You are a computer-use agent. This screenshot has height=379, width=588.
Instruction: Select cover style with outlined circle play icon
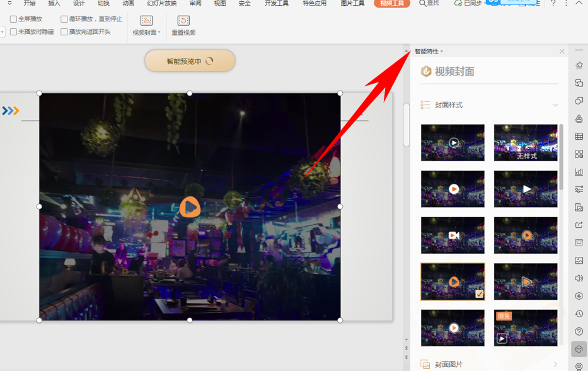(x=453, y=143)
